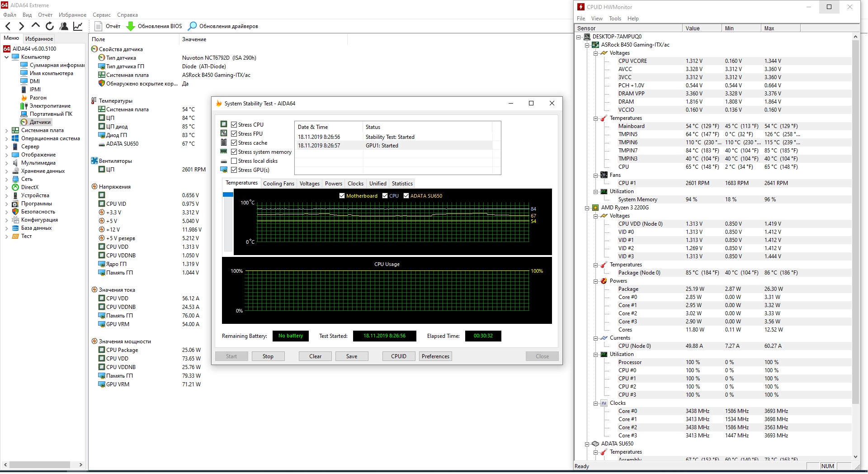Click the blue temperature graph selector bar
Screen dimensions: 868x474
click(228, 194)
